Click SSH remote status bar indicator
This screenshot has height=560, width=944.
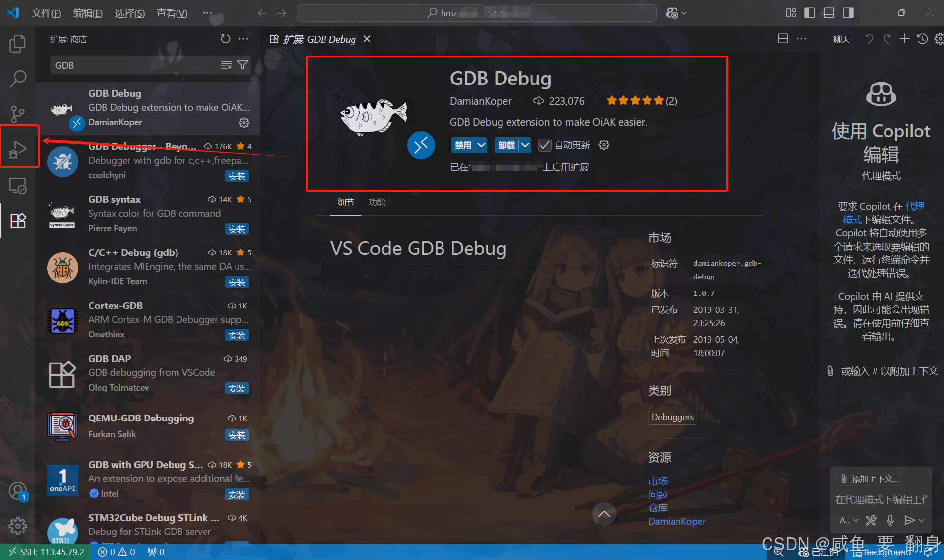[x=46, y=552]
